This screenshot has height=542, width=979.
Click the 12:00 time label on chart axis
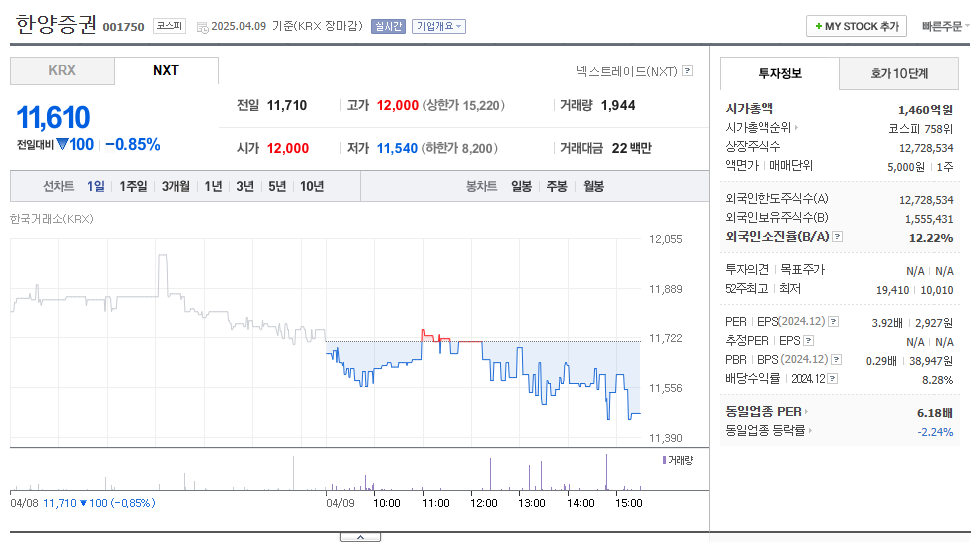click(x=484, y=503)
